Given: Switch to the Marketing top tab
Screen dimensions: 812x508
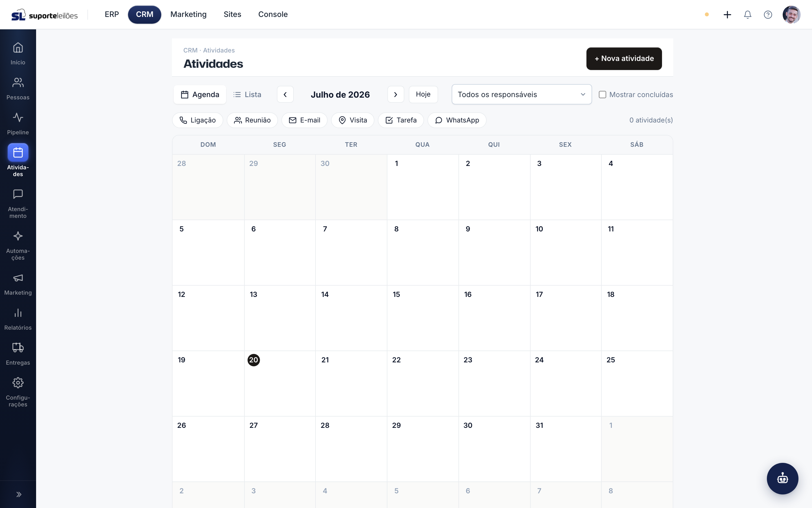Looking at the screenshot, I should pyautogui.click(x=188, y=14).
